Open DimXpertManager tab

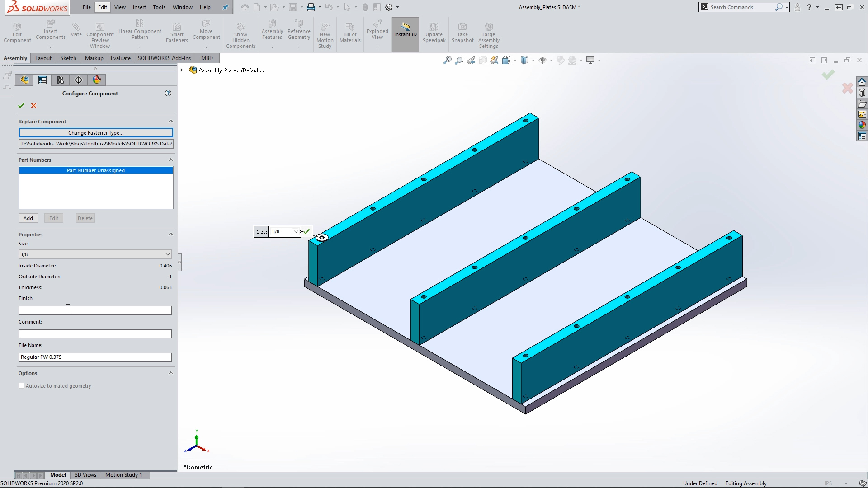pyautogui.click(x=79, y=80)
